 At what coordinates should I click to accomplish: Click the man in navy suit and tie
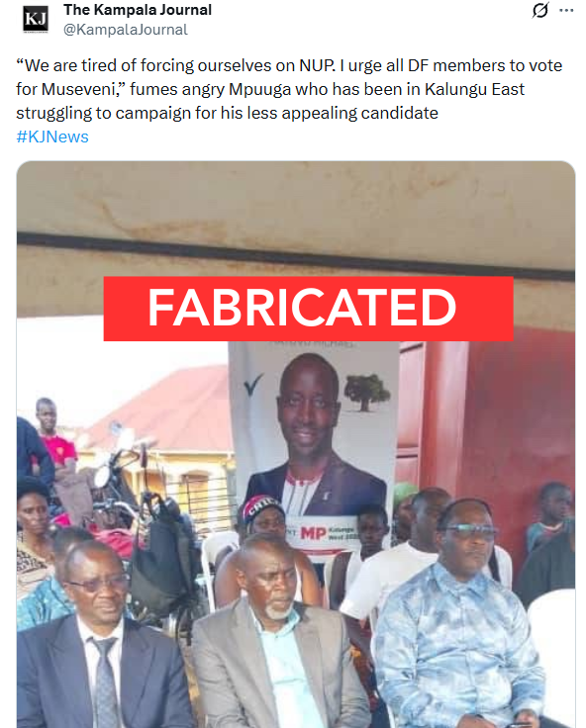[x=99, y=641]
